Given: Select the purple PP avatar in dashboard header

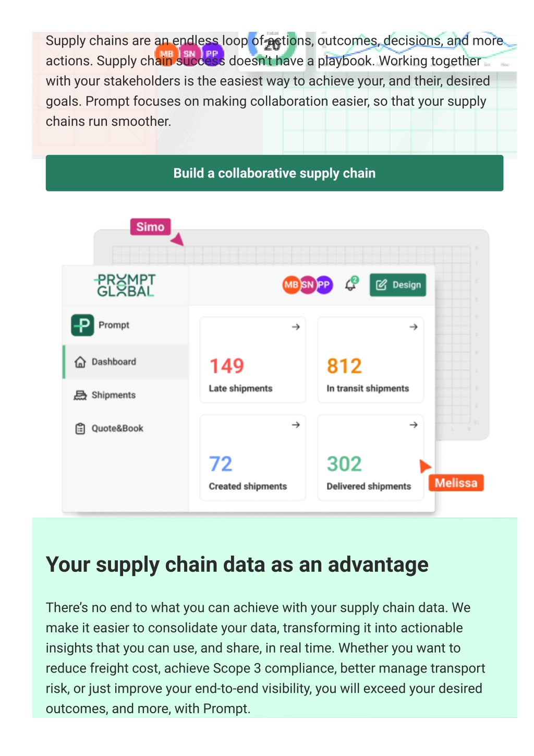Looking at the screenshot, I should tap(324, 285).
